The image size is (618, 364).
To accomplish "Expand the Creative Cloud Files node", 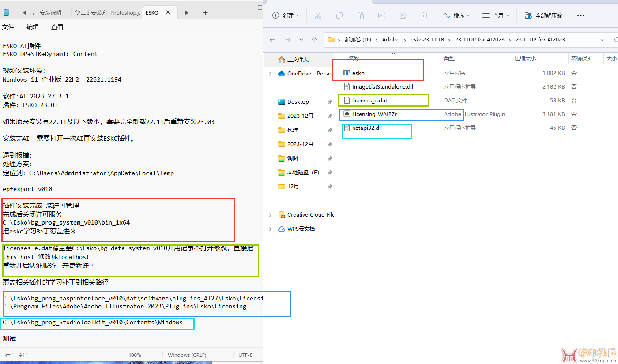I will click(x=270, y=215).
